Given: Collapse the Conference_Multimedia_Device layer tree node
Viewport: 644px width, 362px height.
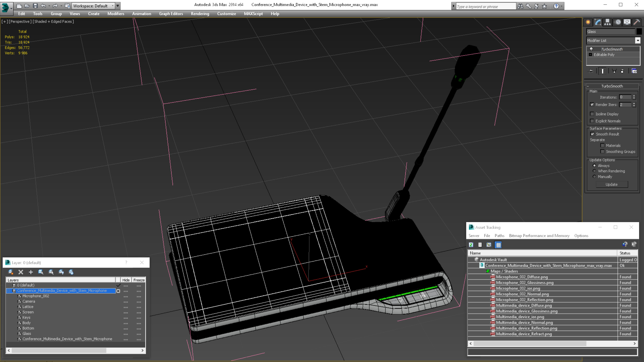Looking at the screenshot, I should pos(8,290).
